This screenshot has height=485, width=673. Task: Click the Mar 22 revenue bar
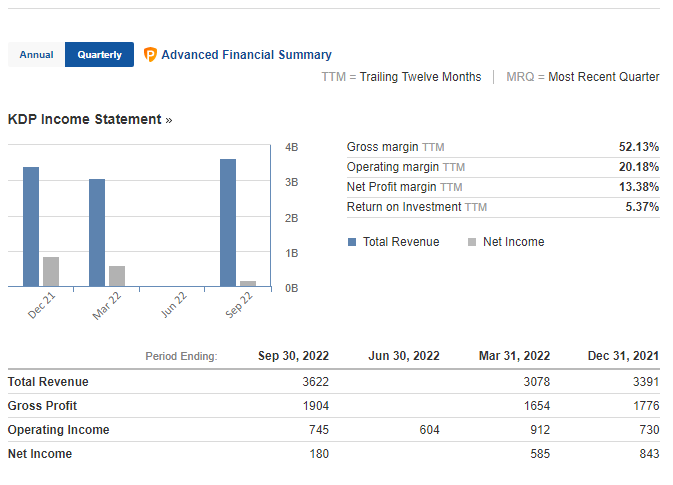tap(97, 233)
